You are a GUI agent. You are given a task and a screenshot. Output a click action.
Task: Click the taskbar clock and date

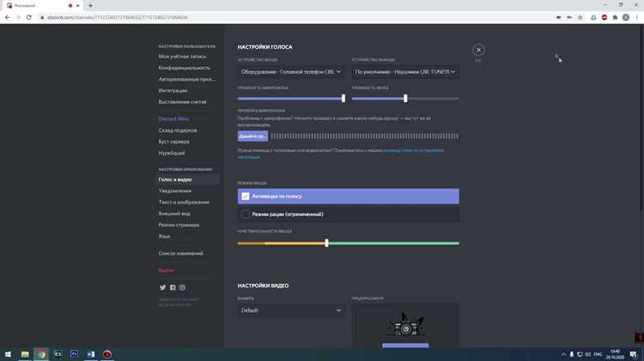pyautogui.click(x=615, y=354)
